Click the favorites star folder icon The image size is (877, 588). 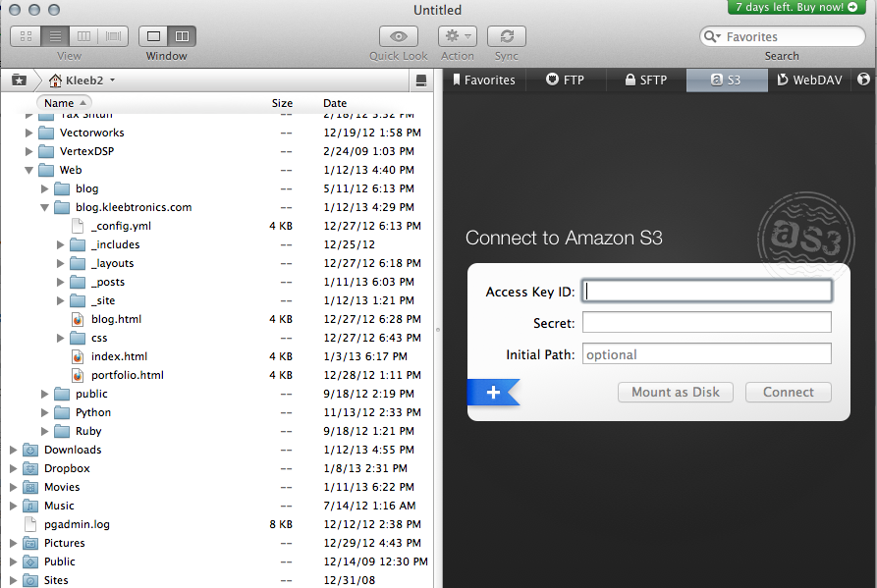tap(19, 80)
